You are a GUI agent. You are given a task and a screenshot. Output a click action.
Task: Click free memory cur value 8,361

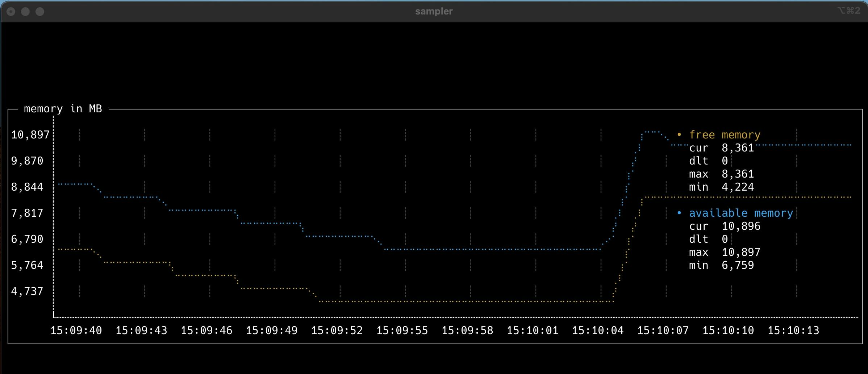tap(738, 148)
